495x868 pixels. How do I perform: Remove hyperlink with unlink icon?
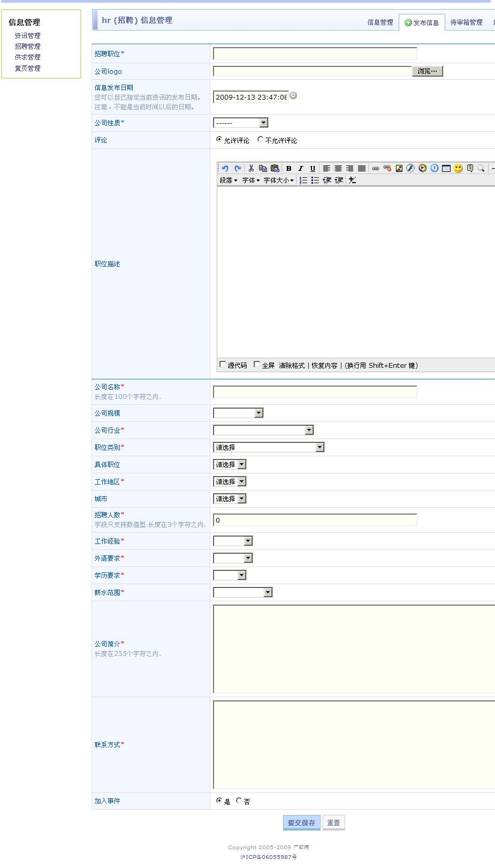pos(387,168)
